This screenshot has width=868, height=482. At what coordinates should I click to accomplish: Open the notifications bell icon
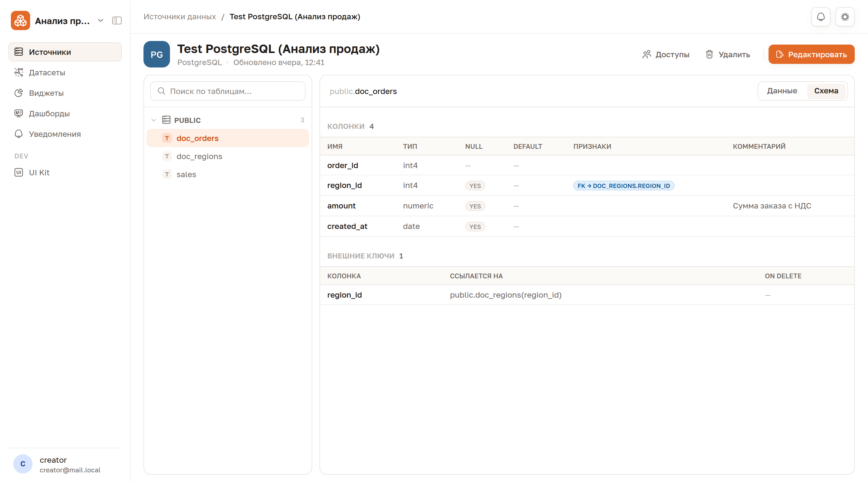click(821, 17)
